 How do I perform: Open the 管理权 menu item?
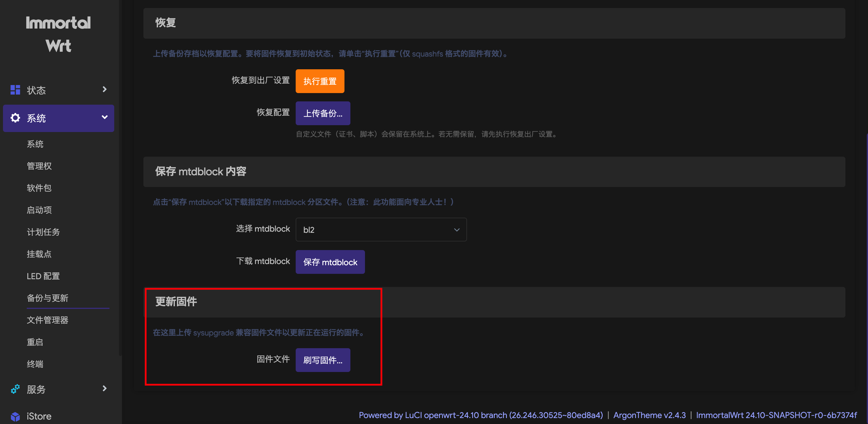tap(39, 166)
